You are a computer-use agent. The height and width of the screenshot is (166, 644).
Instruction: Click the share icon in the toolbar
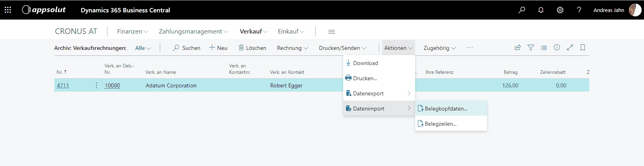[518, 47]
